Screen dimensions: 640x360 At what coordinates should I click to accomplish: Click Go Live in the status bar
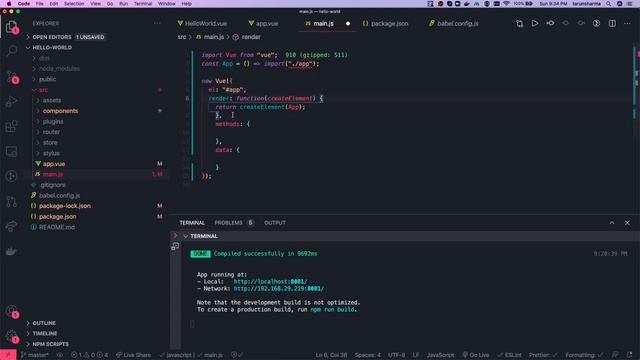[476, 355]
